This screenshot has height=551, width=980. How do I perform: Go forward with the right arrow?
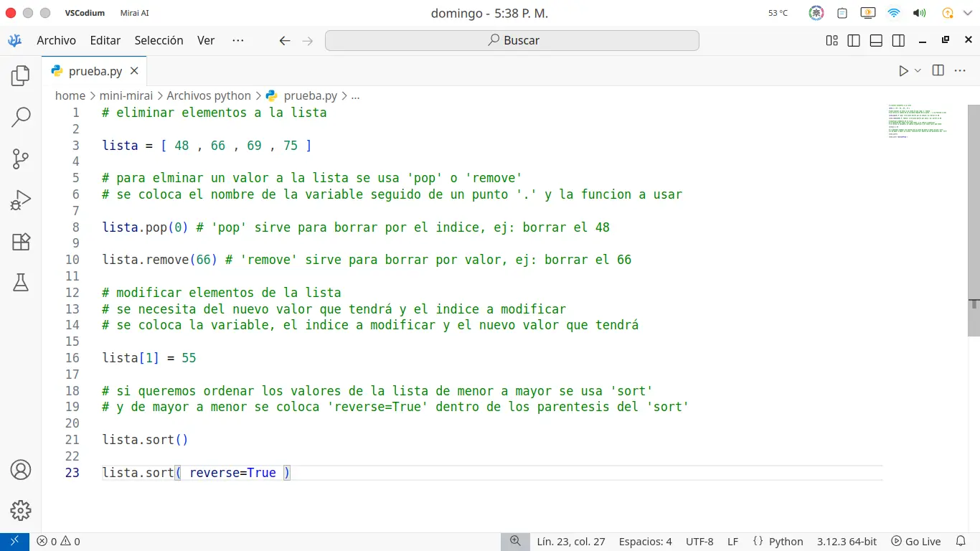tap(308, 41)
